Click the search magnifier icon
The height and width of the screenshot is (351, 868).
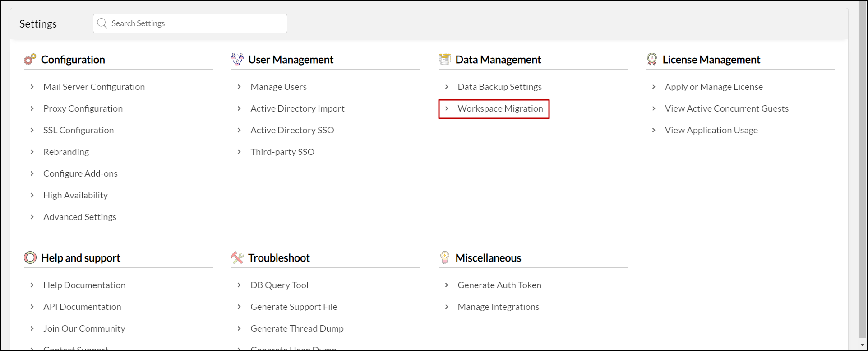pos(102,23)
